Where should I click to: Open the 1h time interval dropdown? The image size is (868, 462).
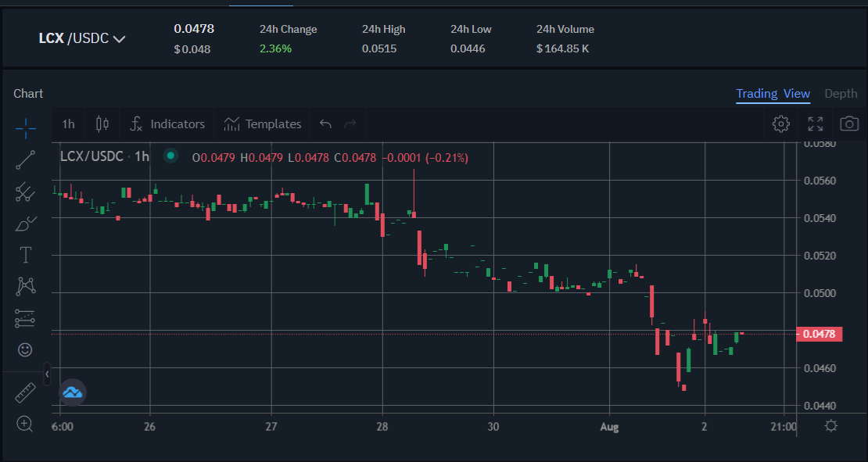[69, 124]
